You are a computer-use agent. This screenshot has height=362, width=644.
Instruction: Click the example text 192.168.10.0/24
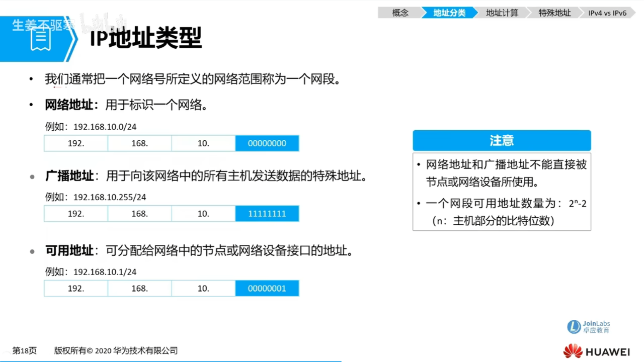(105, 127)
